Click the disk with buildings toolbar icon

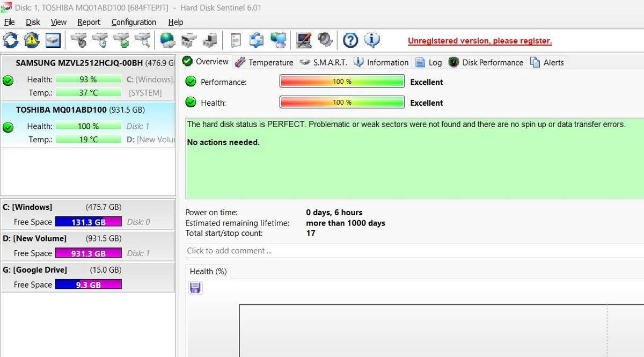[210, 40]
